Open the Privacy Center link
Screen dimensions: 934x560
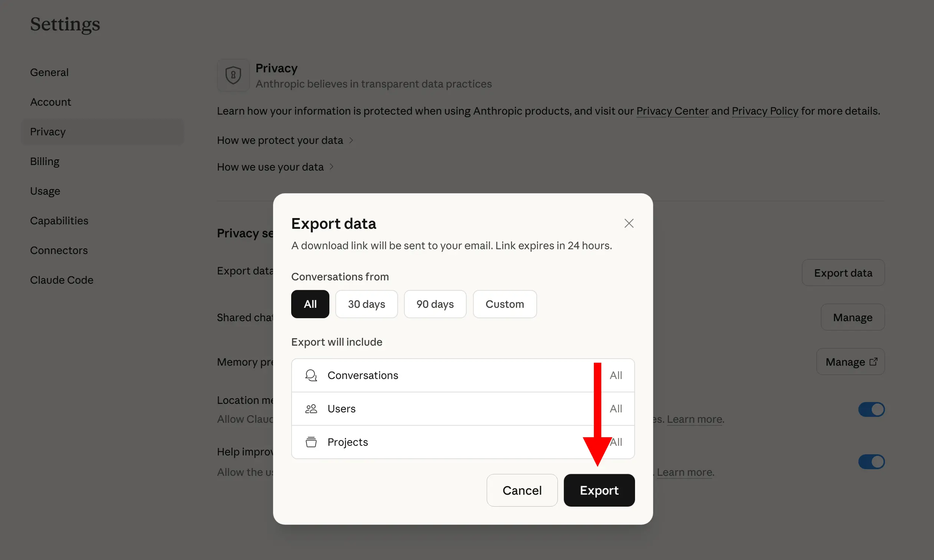672,111
